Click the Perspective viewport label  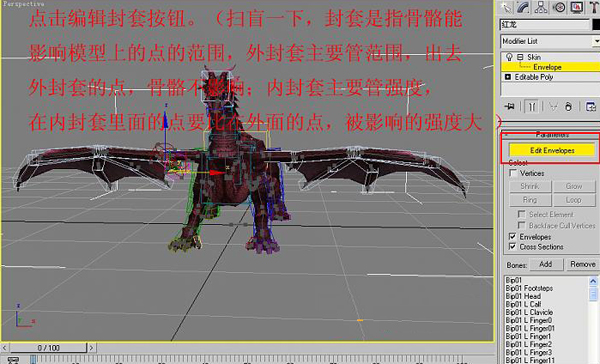[x=23, y=3]
